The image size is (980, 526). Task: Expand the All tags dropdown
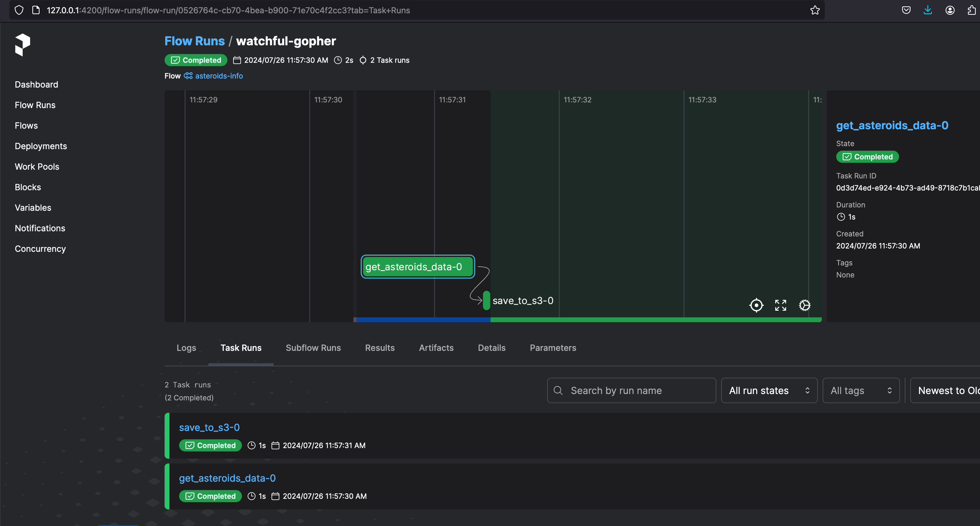tap(861, 391)
